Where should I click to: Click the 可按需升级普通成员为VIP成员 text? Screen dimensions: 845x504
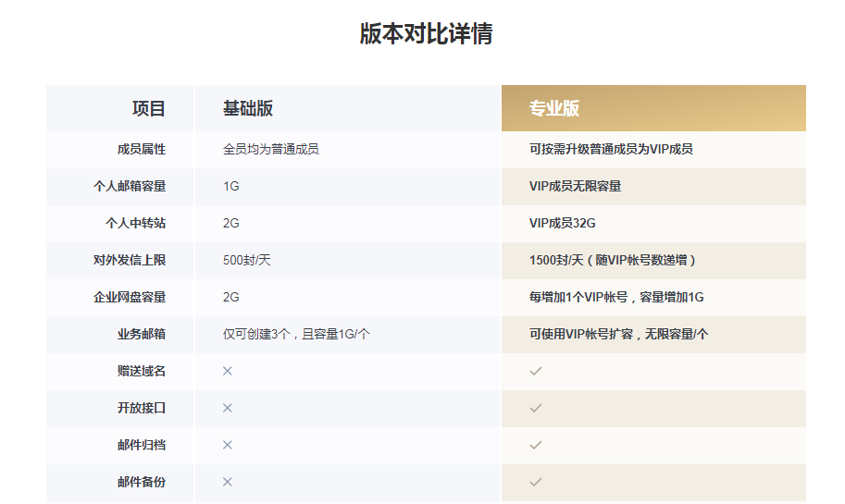(611, 149)
